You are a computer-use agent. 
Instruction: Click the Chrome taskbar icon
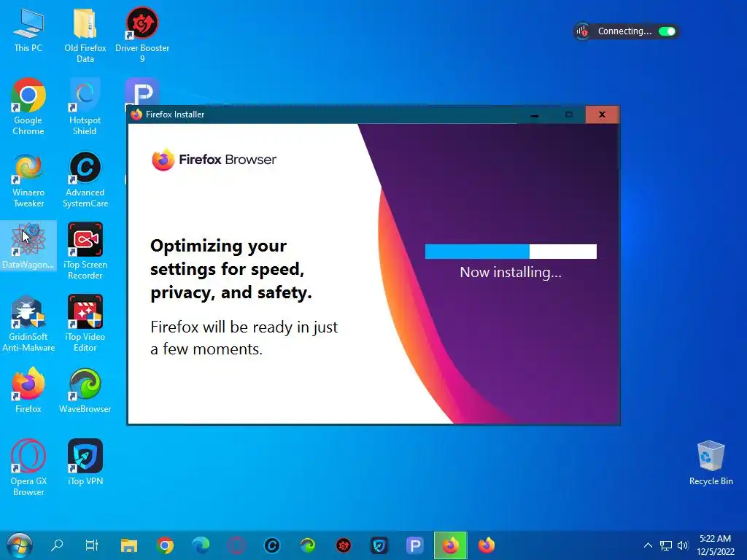coord(165,545)
